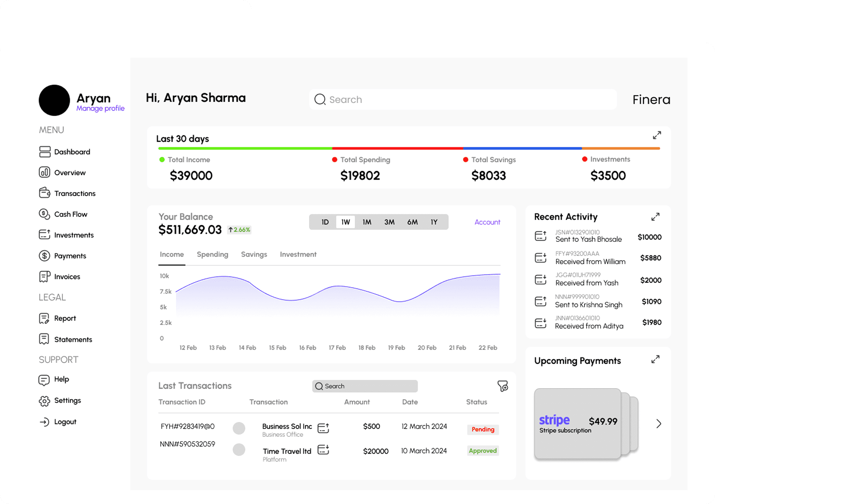Click the Invoices receipt icon
Viewport: 846px width, 504px height.
point(44,277)
